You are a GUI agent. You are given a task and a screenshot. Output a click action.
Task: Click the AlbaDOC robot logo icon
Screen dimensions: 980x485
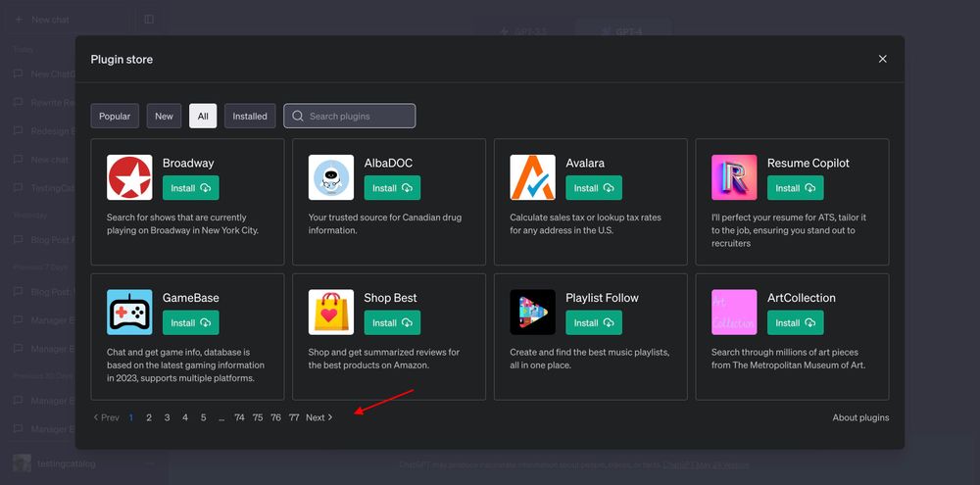tap(331, 177)
